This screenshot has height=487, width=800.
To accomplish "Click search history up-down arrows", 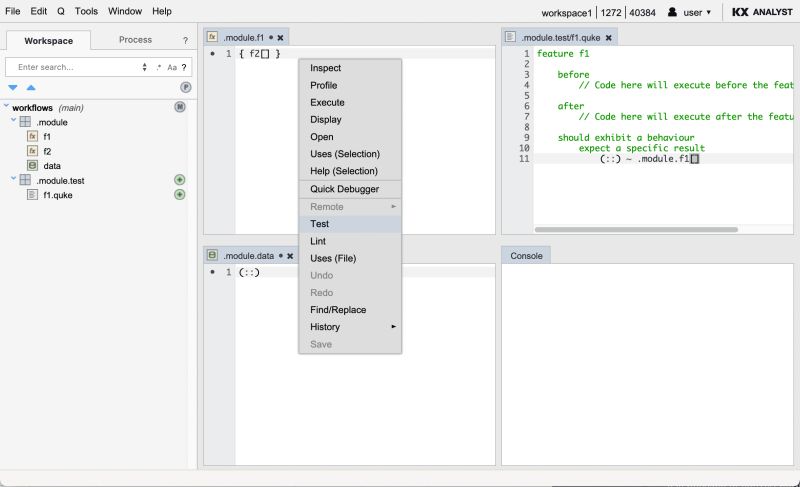I will tap(144, 67).
